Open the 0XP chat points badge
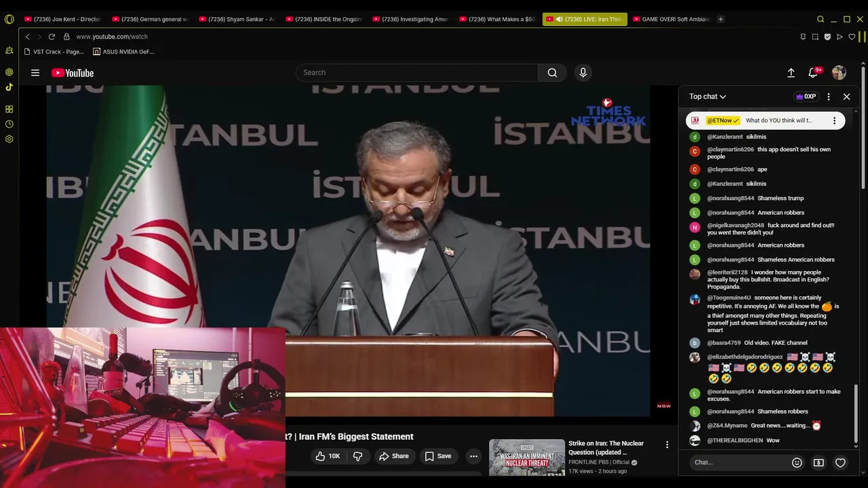868x488 pixels. point(806,97)
